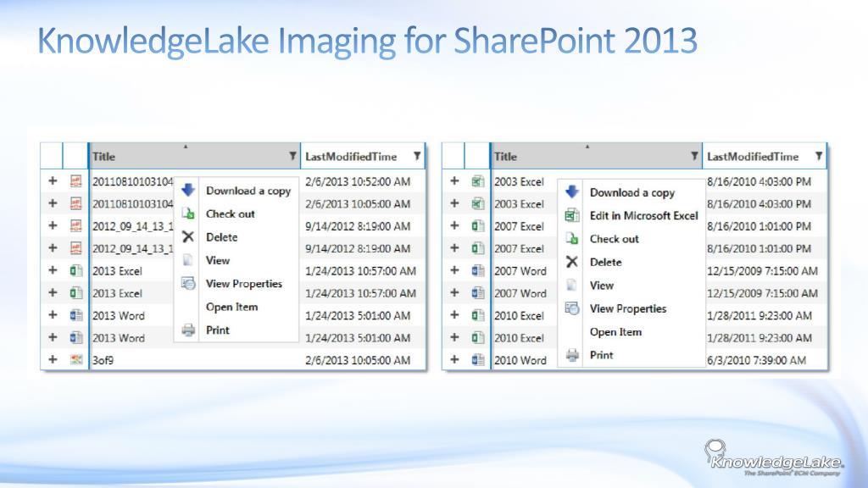Viewport: 868px width, 488px height.
Task: Choose Check out in the 3of9 grid's menu
Action: coord(231,213)
